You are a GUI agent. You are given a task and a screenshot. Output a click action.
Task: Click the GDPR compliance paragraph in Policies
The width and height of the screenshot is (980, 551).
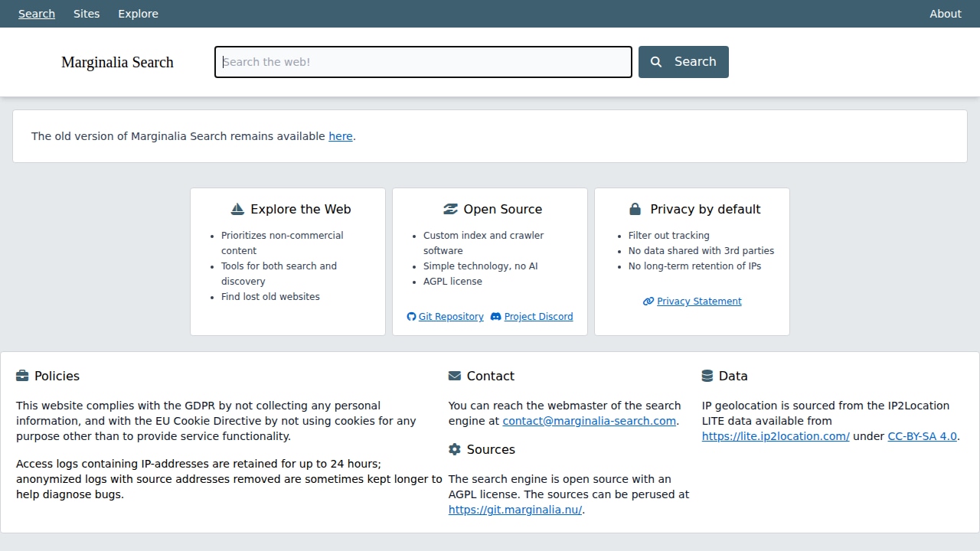216,421
